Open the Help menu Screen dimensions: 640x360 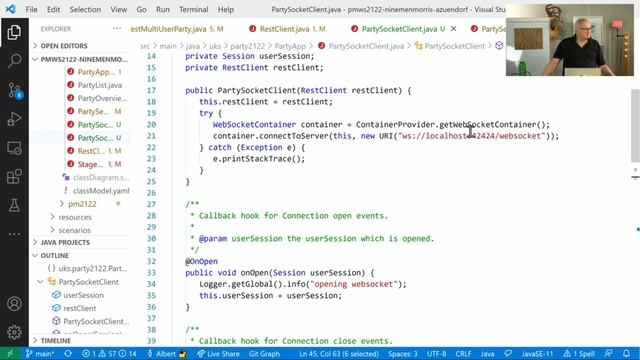226,9
